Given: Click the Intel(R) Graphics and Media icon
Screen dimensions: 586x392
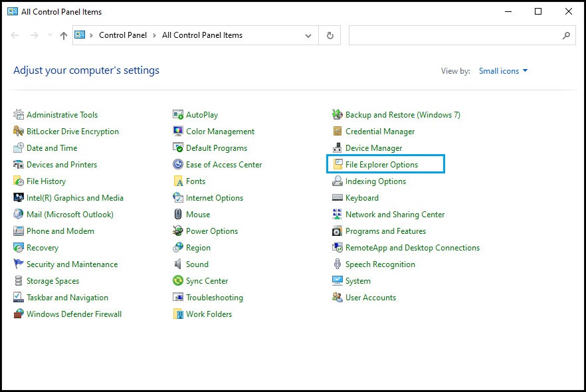Looking at the screenshot, I should 19,198.
